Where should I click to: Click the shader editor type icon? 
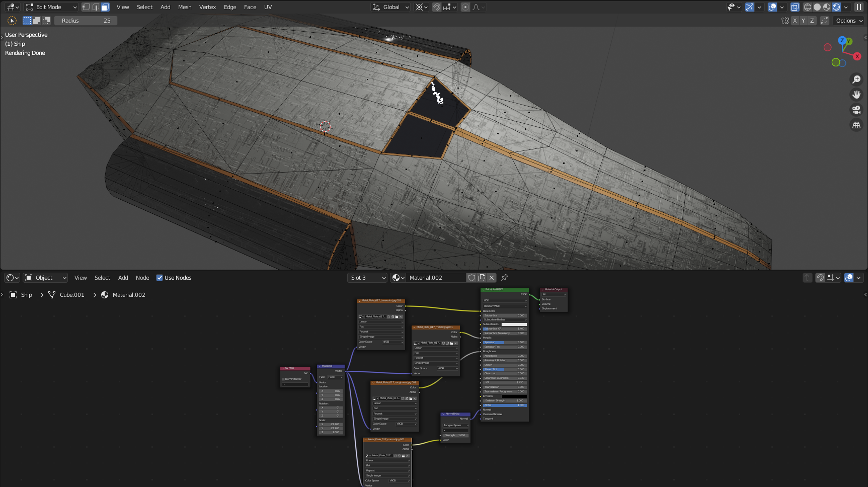(x=12, y=278)
